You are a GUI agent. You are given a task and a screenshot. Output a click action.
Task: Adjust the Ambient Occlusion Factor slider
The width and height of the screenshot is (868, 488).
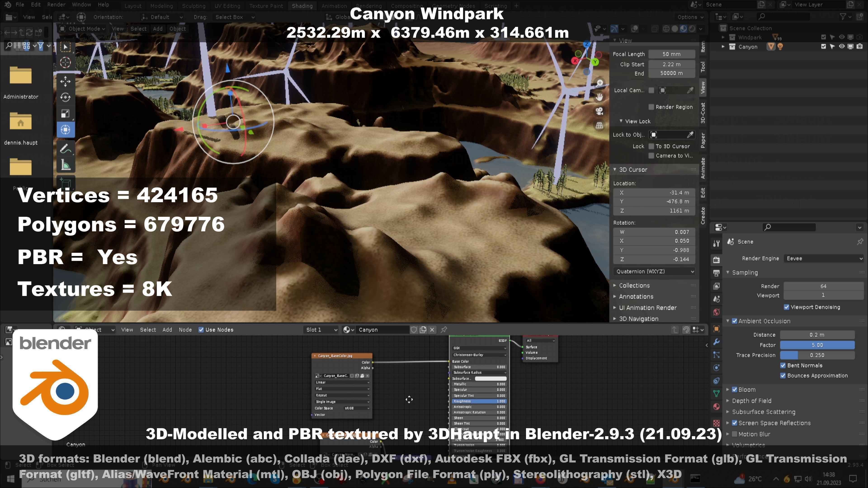(x=817, y=345)
